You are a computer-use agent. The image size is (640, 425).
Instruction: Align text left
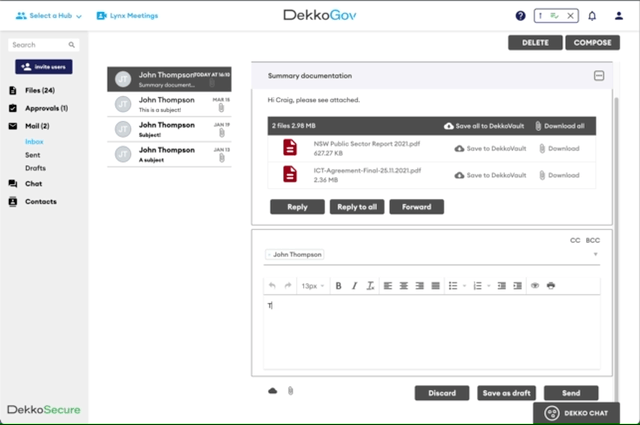click(x=388, y=286)
